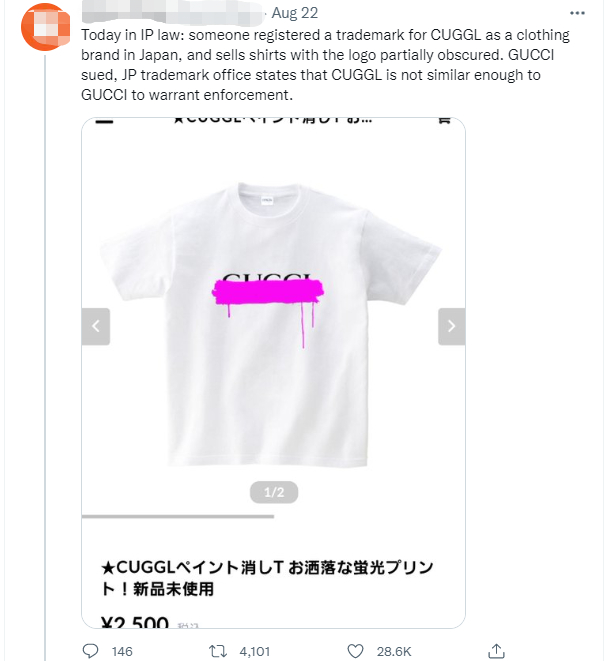Click the hamburger menu icon in the embedded listing
The width and height of the screenshot is (609, 661).
pos(103,118)
